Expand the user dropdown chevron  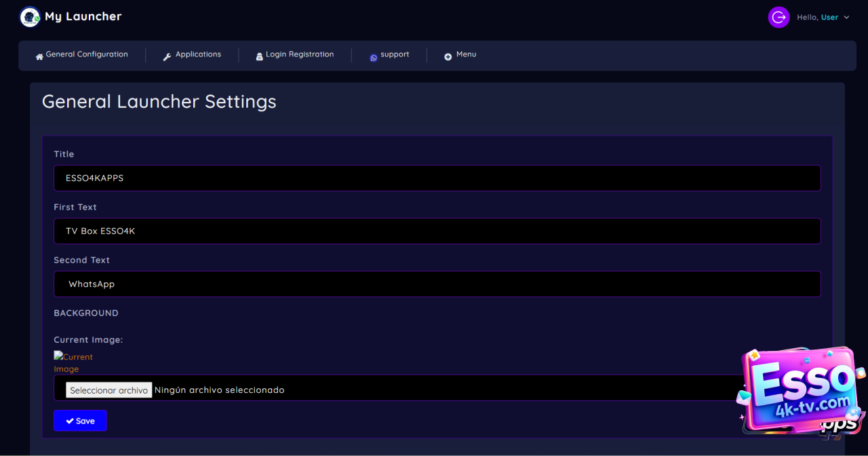coord(846,18)
